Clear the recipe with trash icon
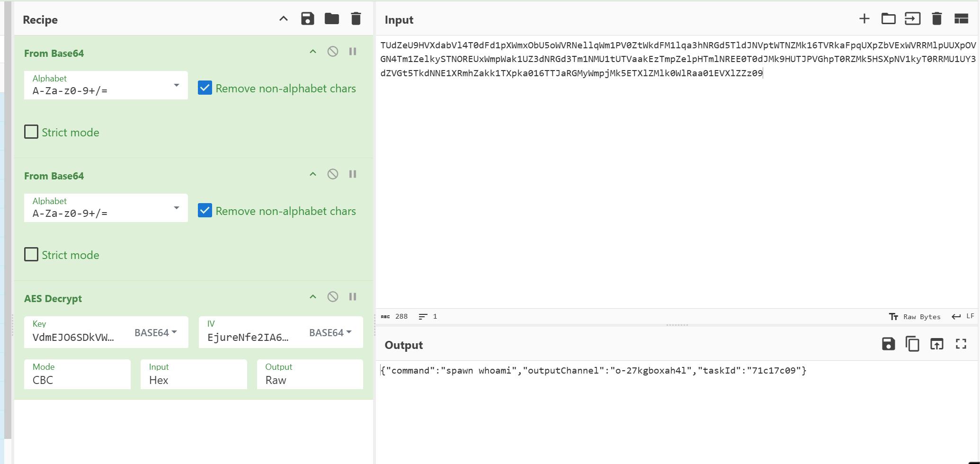Viewport: 980px width, 464px height. 356,19
